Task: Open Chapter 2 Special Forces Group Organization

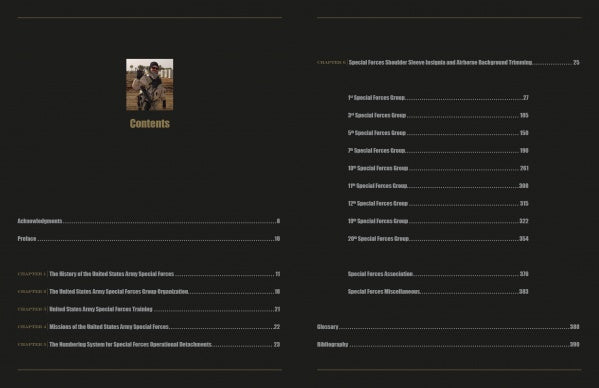Action: click(149, 291)
